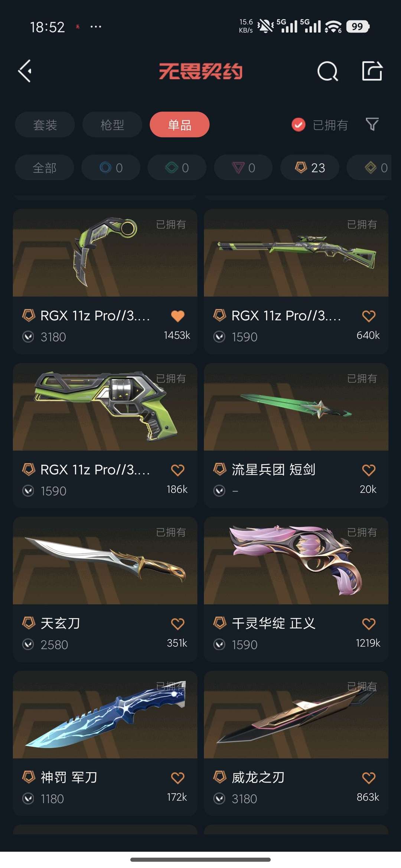Unfavorite the RGX karambit knife heart
This screenshot has height=868, width=401.
(177, 316)
